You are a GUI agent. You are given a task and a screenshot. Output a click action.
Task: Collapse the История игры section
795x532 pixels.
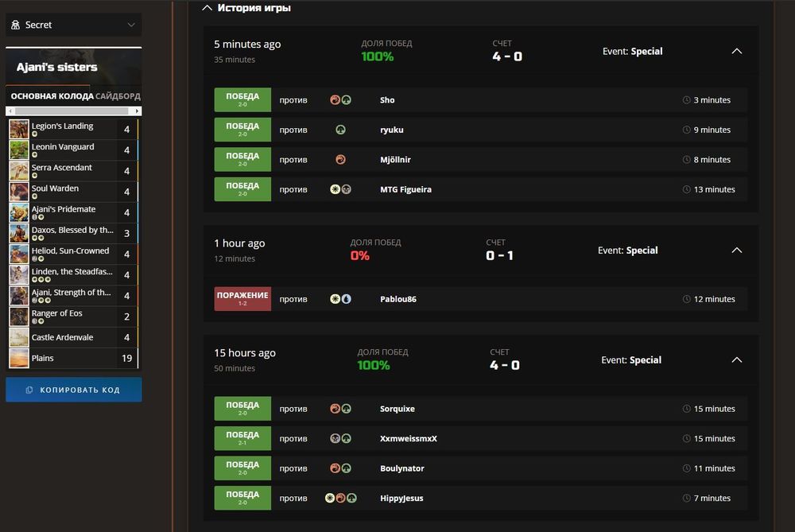207,8
